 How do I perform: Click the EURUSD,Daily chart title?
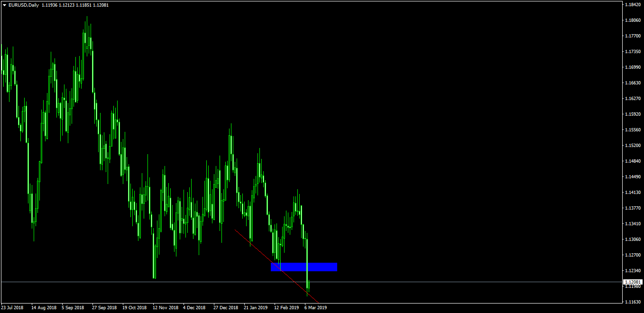24,5
